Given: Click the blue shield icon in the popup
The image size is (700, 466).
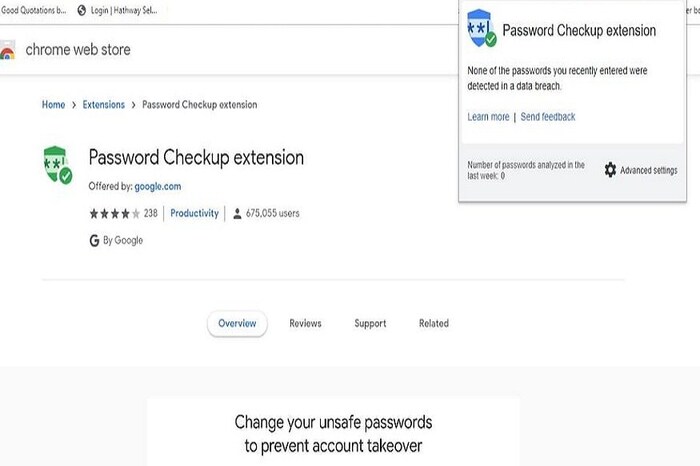Looking at the screenshot, I should [x=482, y=34].
